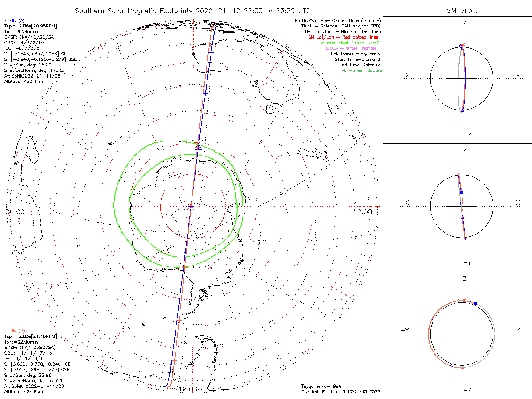This screenshot has height=399, width=532.
Task: Click the '-Z' label in the bottom orbit panel
Action: pos(466,390)
